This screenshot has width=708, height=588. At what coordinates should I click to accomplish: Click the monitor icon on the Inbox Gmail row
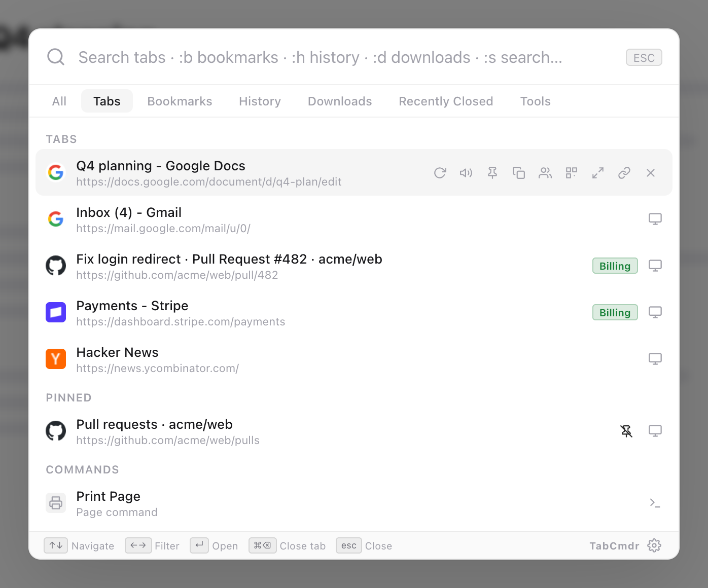(x=655, y=219)
